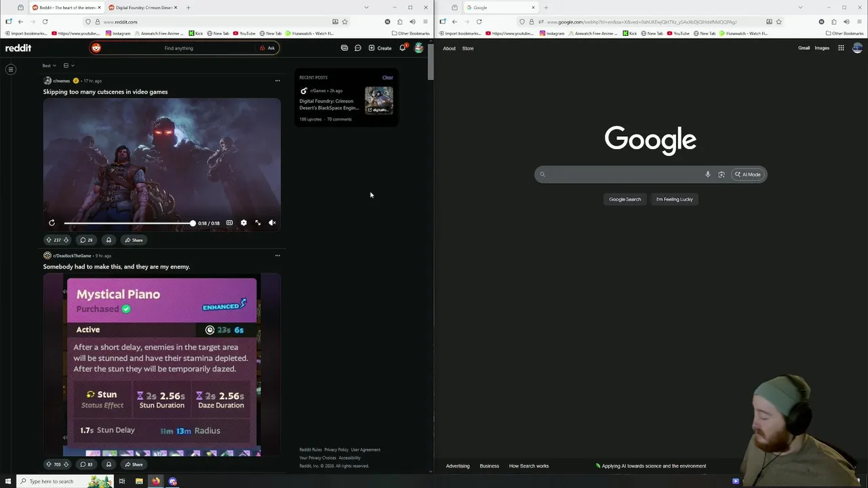Open the r/memes community link
This screenshot has width=868, height=488.
click(62, 81)
